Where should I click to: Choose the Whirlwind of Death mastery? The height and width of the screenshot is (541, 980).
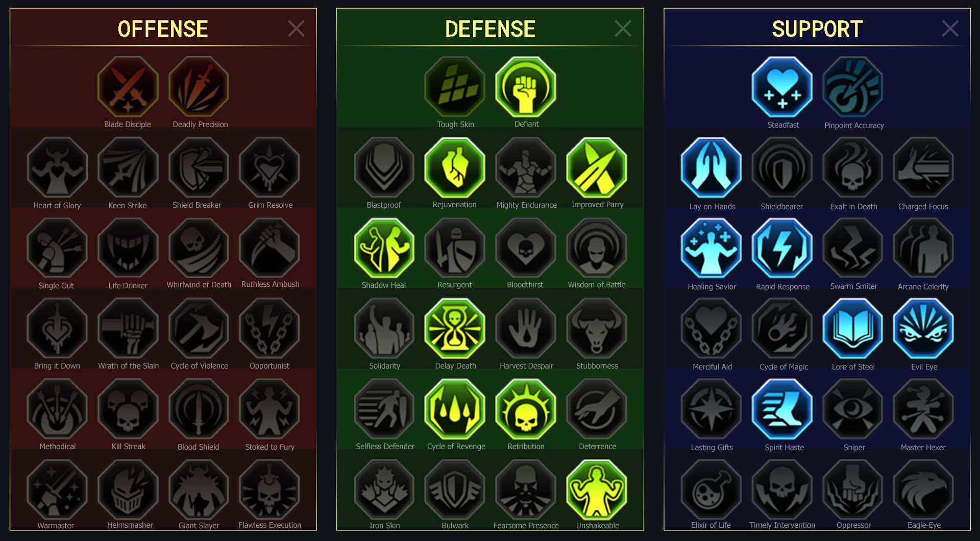click(x=199, y=248)
